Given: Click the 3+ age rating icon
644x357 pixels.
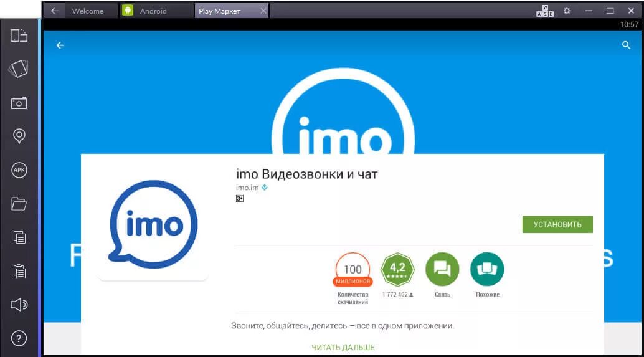Looking at the screenshot, I should tap(239, 198).
